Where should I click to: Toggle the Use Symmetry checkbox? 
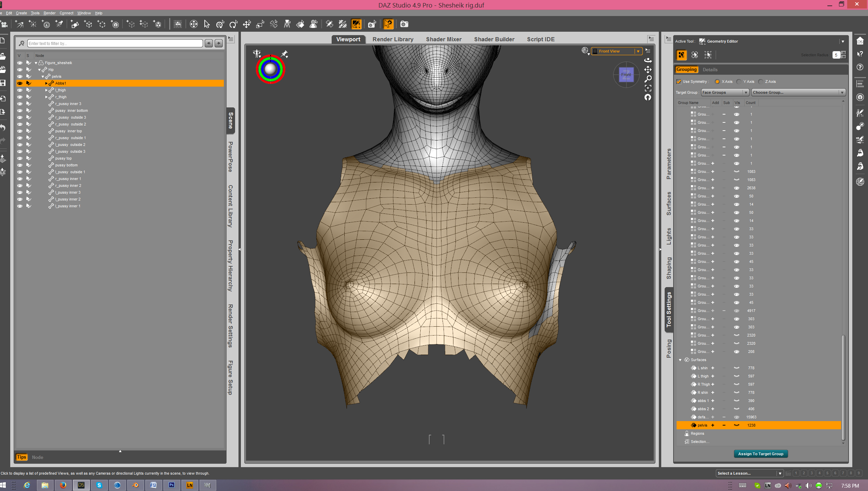pyautogui.click(x=679, y=81)
